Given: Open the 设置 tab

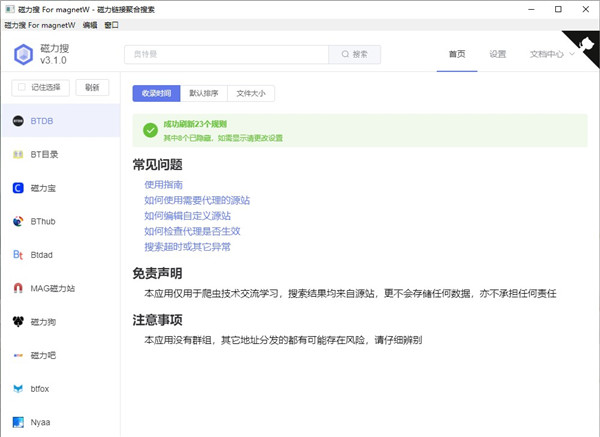Looking at the screenshot, I should (x=497, y=54).
